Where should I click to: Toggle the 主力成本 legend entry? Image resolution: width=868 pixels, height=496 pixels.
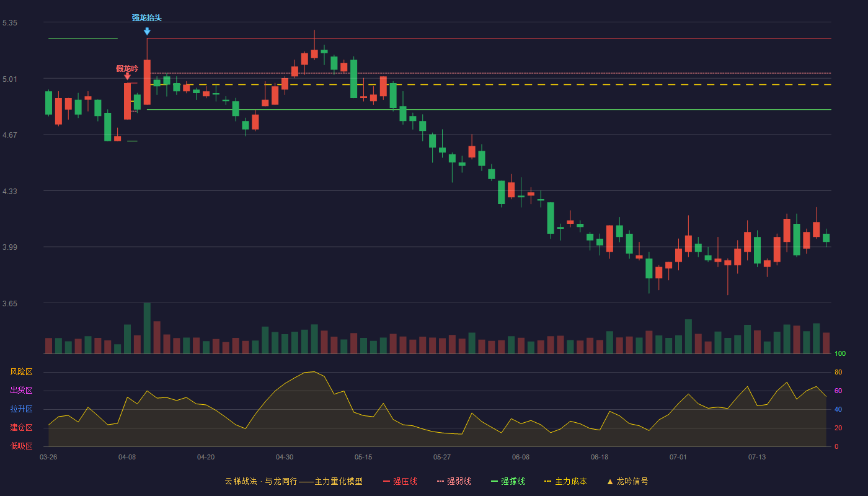pyautogui.click(x=565, y=481)
